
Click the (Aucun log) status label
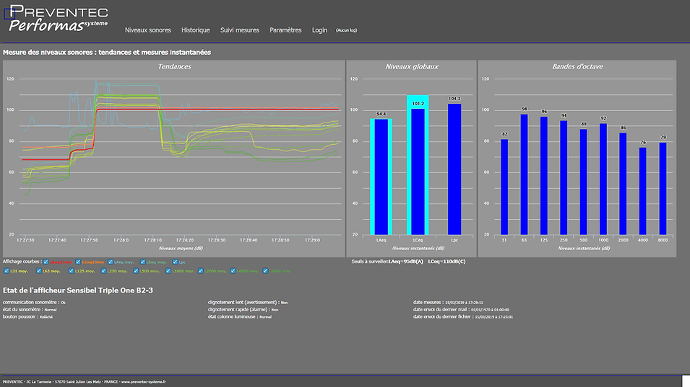[346, 30]
